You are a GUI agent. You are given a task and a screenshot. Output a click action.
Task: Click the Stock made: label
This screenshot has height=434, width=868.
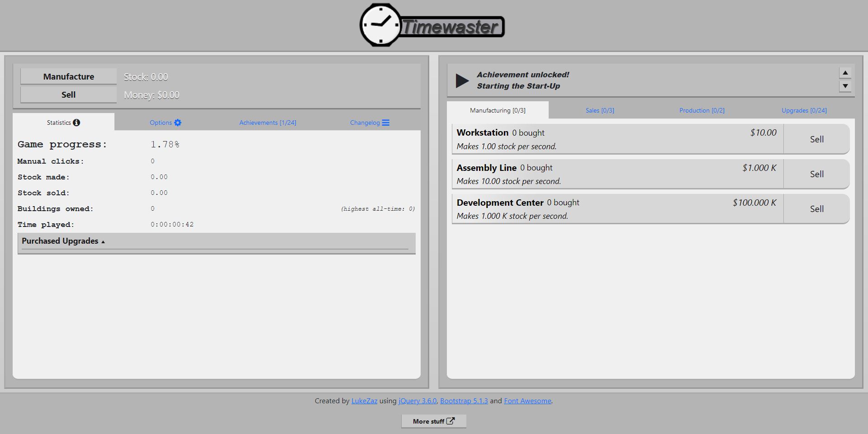tap(43, 177)
